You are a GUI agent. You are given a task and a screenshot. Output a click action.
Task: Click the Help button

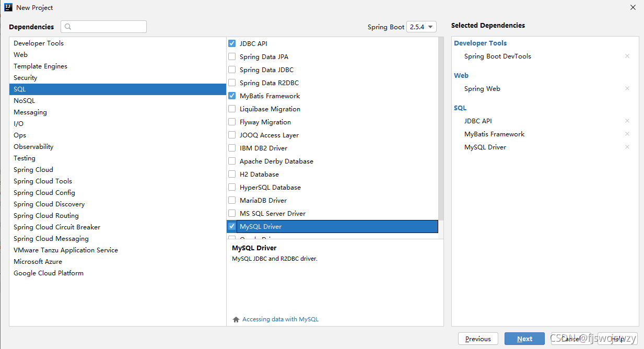pos(617,339)
